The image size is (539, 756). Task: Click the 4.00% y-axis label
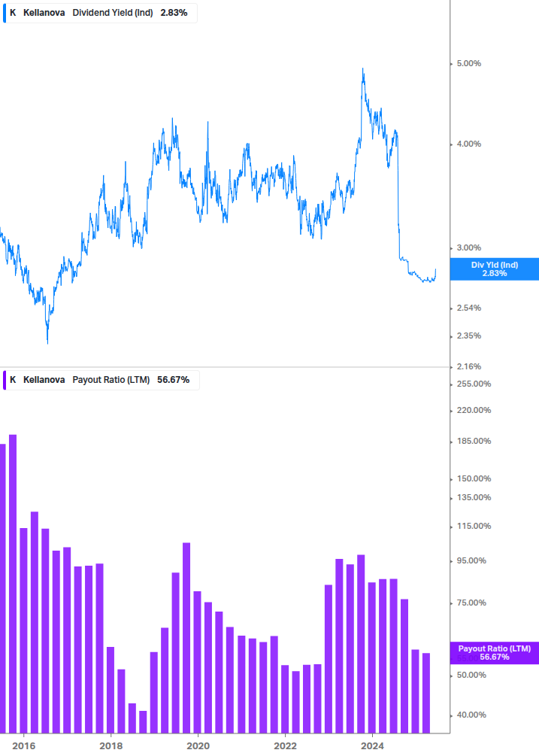coord(468,144)
